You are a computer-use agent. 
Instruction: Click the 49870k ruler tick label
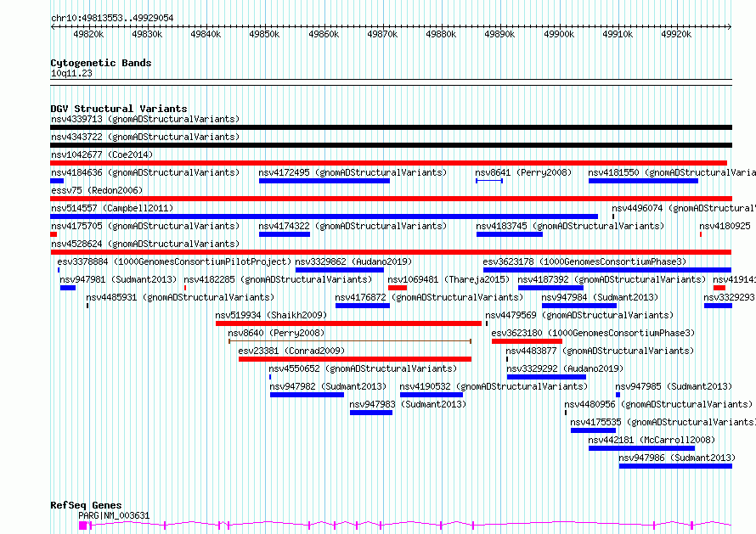(382, 34)
